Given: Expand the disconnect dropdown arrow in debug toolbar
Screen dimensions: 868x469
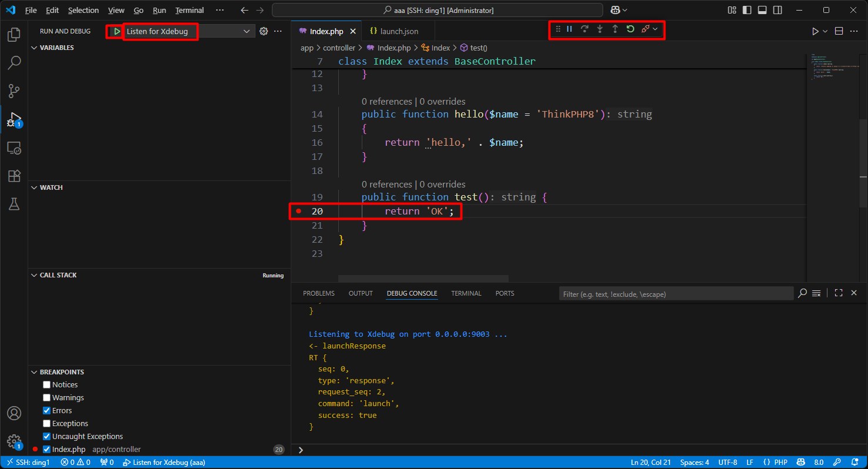Looking at the screenshot, I should click(655, 29).
